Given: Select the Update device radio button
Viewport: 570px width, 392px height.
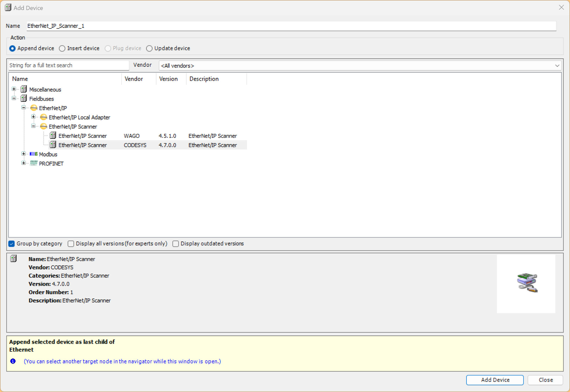Looking at the screenshot, I should tap(149, 48).
